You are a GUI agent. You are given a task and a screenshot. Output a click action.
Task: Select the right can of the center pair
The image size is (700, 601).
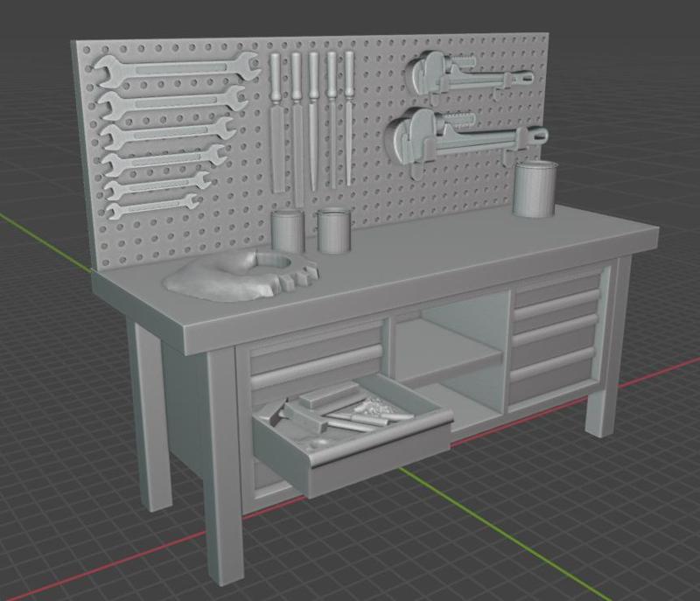click(333, 232)
